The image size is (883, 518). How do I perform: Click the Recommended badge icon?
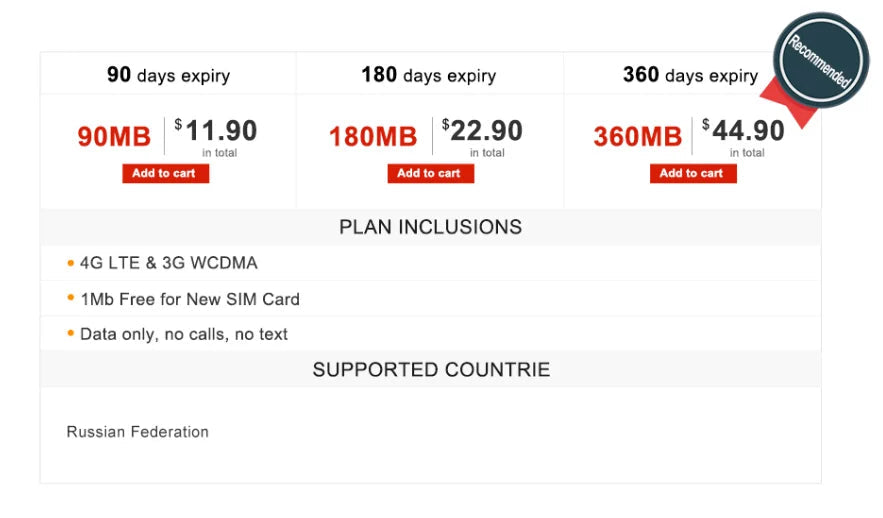(x=821, y=62)
